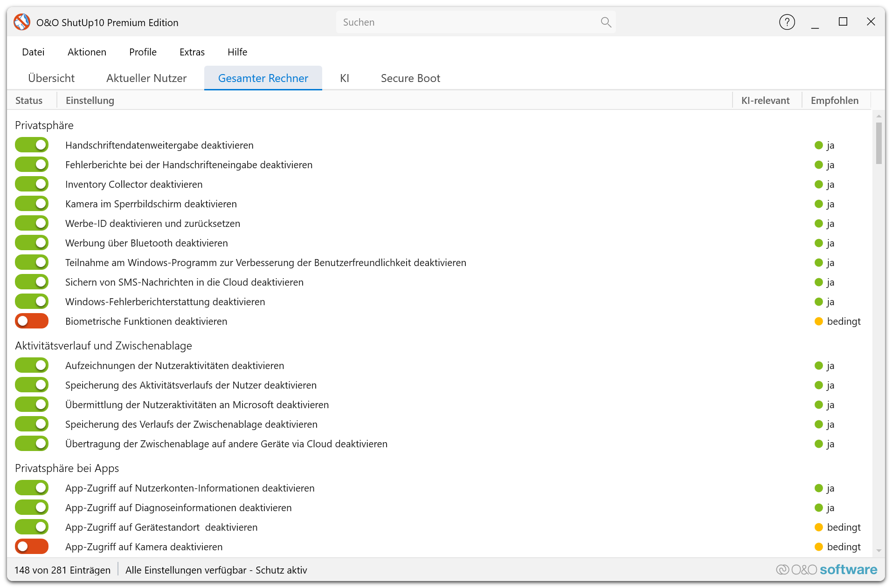Switch off Inventory Collector deaktivieren
The width and height of the screenshot is (892, 588).
coord(32,184)
